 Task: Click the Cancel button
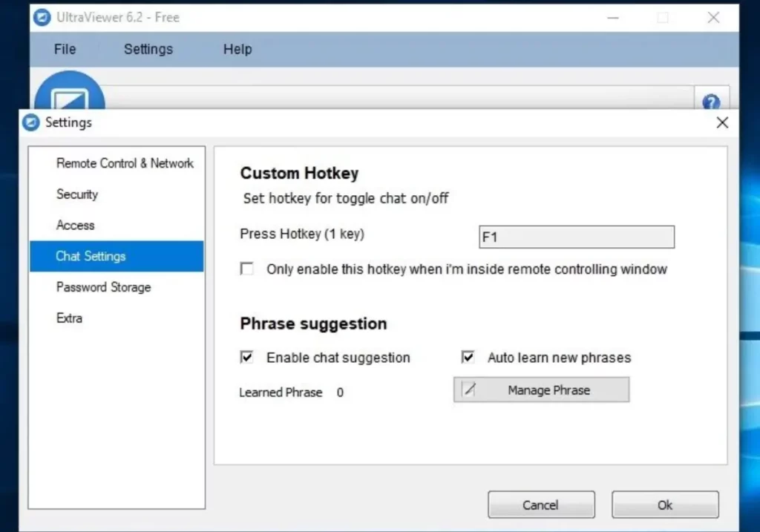point(541,505)
